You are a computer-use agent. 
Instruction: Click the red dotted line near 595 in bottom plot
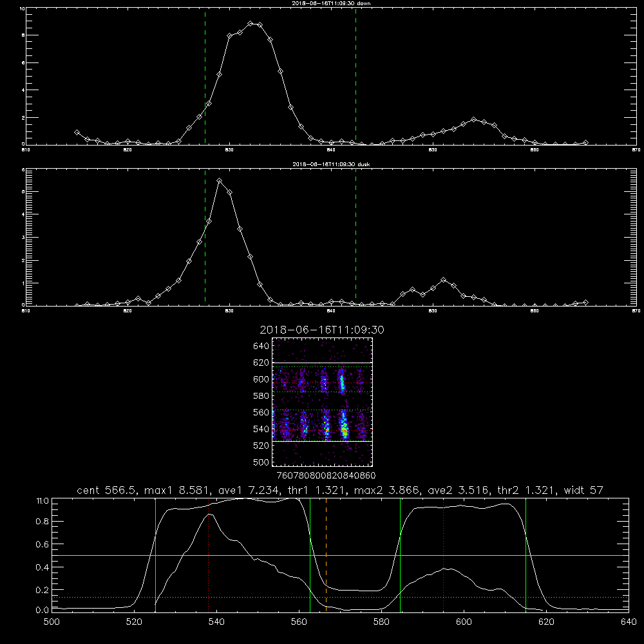444,554
